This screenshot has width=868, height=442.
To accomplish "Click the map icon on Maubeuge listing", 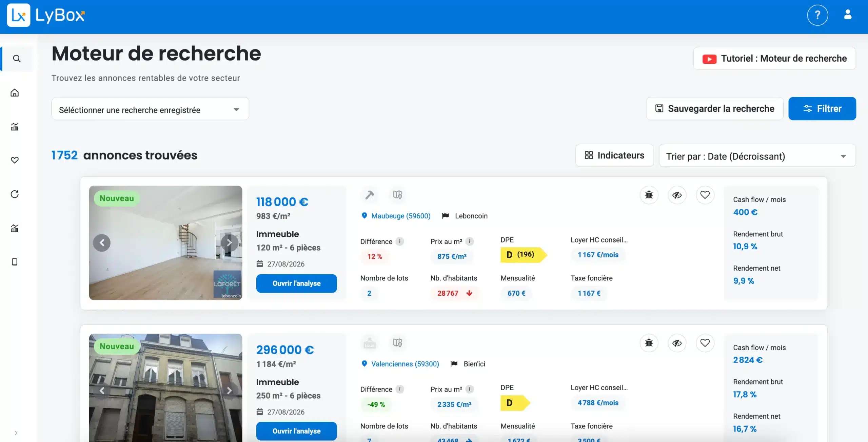I will click(397, 195).
